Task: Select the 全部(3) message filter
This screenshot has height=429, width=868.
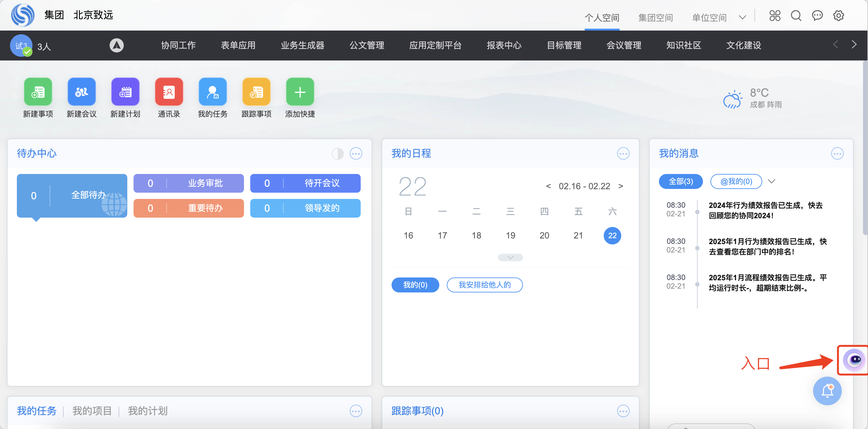Action: 681,181
